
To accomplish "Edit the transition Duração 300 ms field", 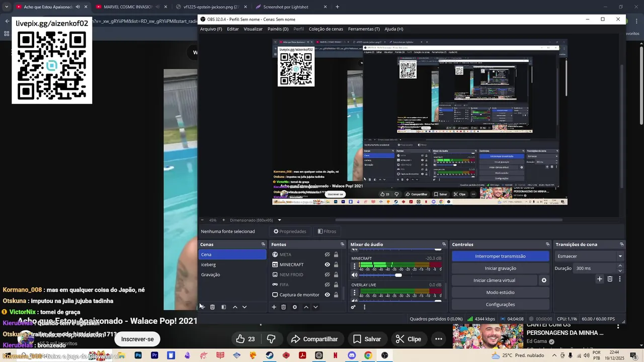I will click(x=594, y=268).
